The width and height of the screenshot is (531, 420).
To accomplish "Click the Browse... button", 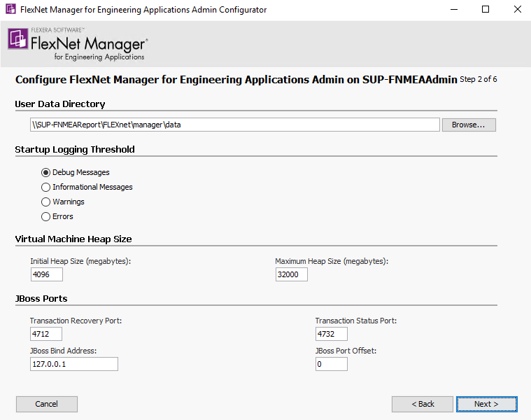I will (469, 125).
